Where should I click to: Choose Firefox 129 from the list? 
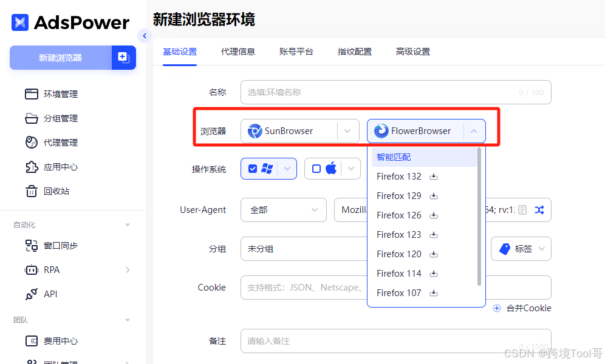[x=399, y=196]
